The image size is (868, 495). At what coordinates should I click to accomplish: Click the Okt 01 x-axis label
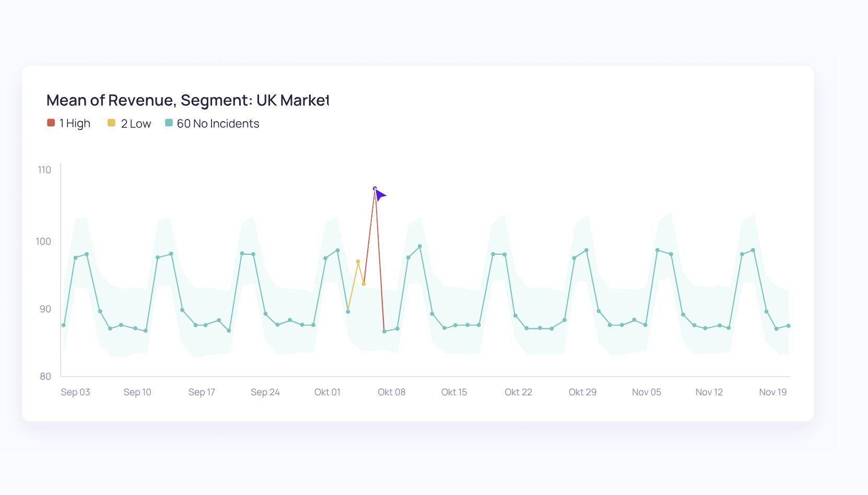[327, 392]
